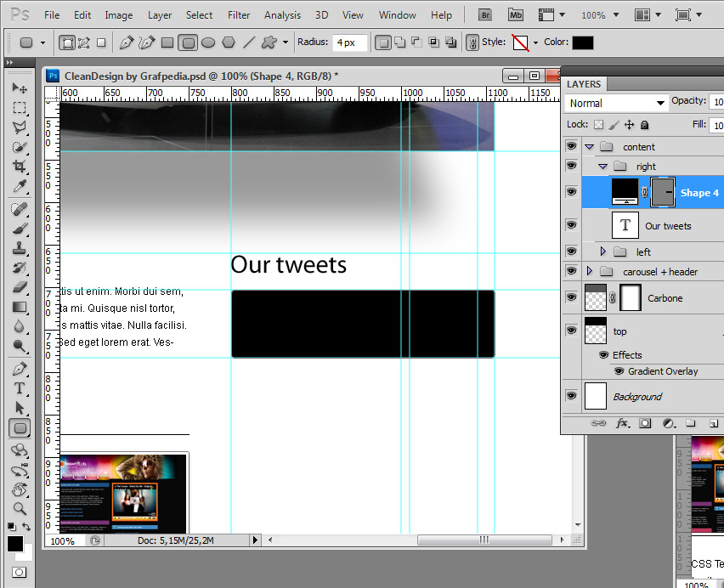Select the Pen tool in toolbox
The width and height of the screenshot is (724, 588).
(20, 370)
